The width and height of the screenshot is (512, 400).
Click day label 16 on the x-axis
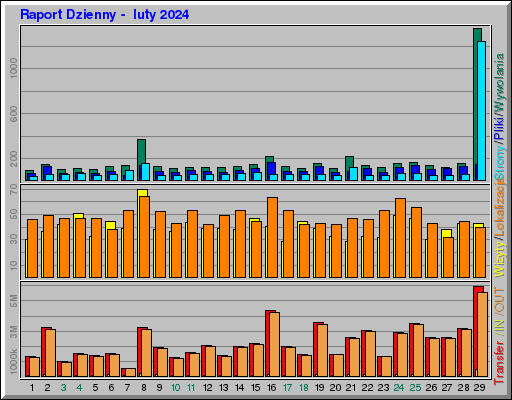coord(272,388)
